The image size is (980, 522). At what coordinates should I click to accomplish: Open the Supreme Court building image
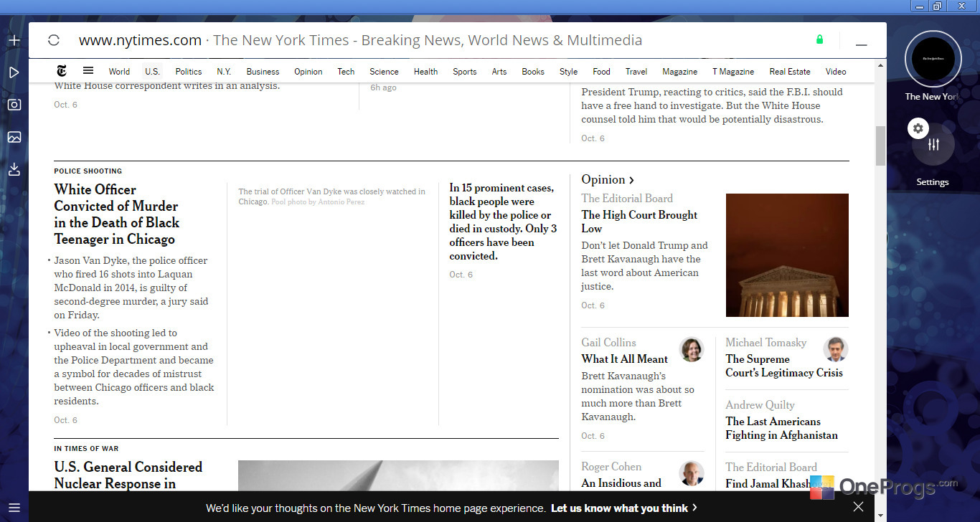787,255
